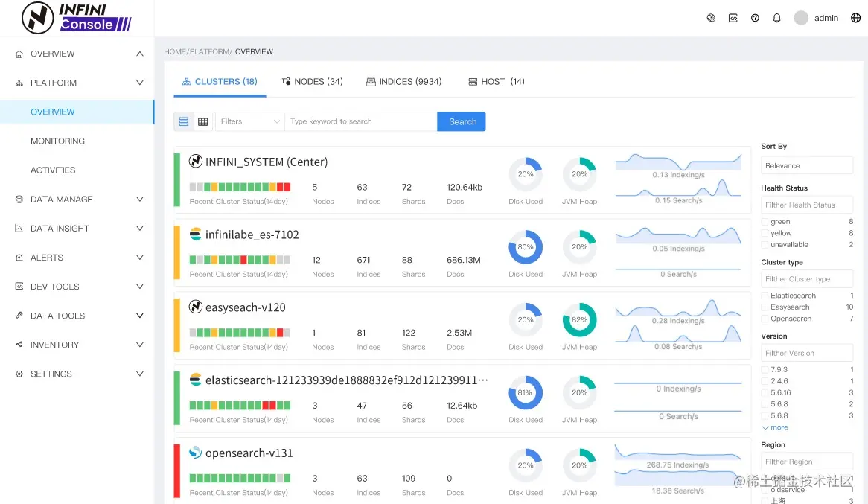Click the blue Search button
Screen dimensions: 868x504
[461, 121]
